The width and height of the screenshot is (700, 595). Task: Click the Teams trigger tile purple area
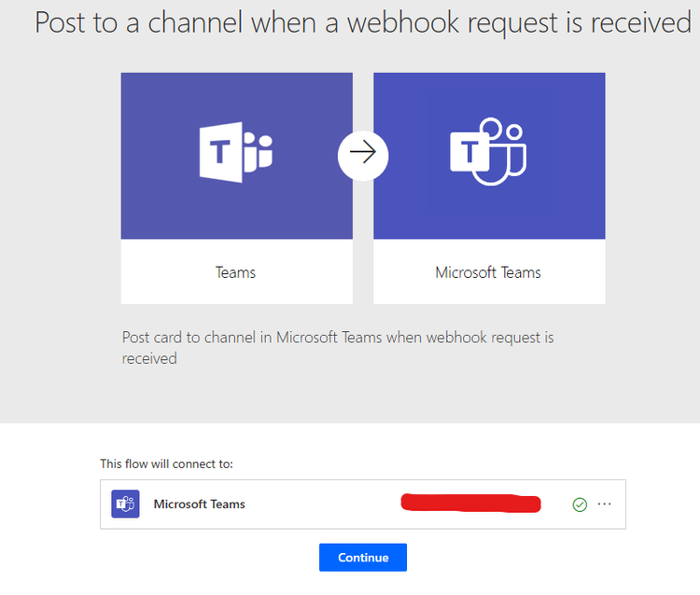coord(237,156)
